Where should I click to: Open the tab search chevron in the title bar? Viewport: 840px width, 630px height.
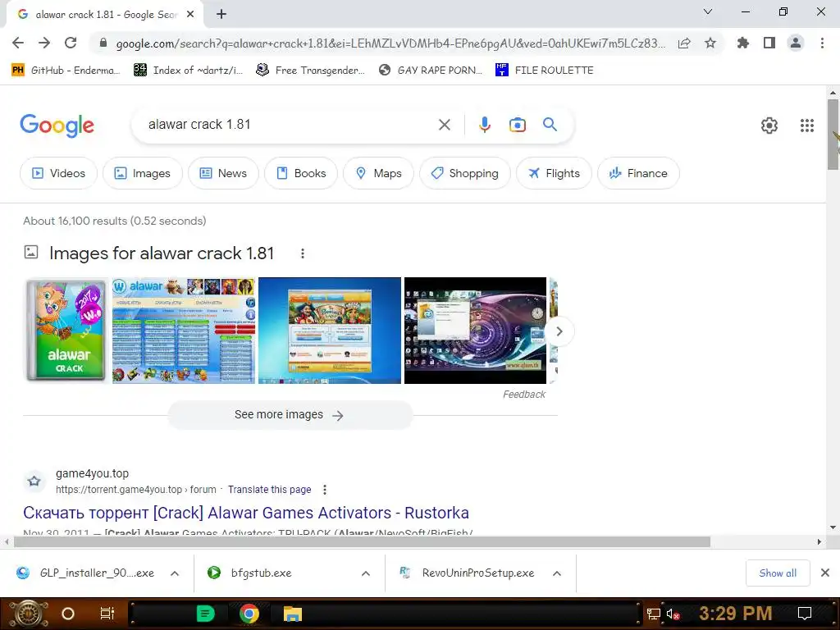click(x=708, y=11)
